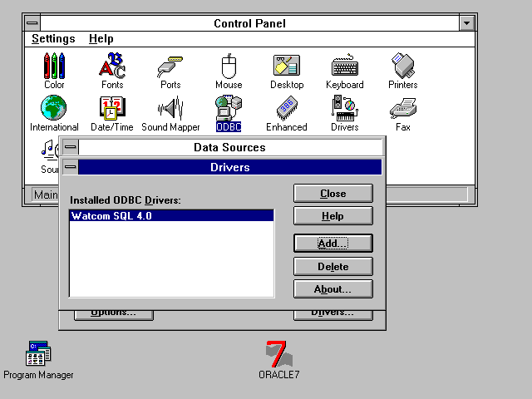This screenshot has height=399, width=532.
Task: Click the About... button
Action: click(x=332, y=289)
